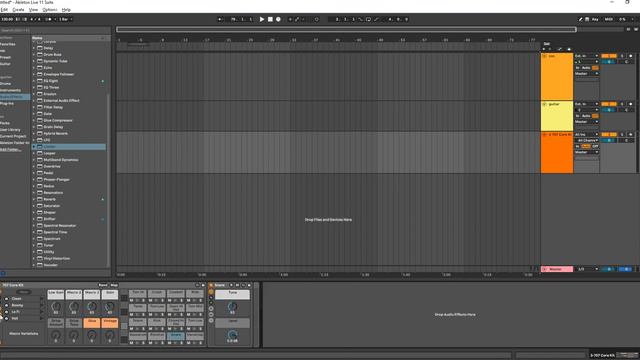The height and width of the screenshot is (360, 640).
Task: Arm the Arrangement Record button
Action: point(278,19)
